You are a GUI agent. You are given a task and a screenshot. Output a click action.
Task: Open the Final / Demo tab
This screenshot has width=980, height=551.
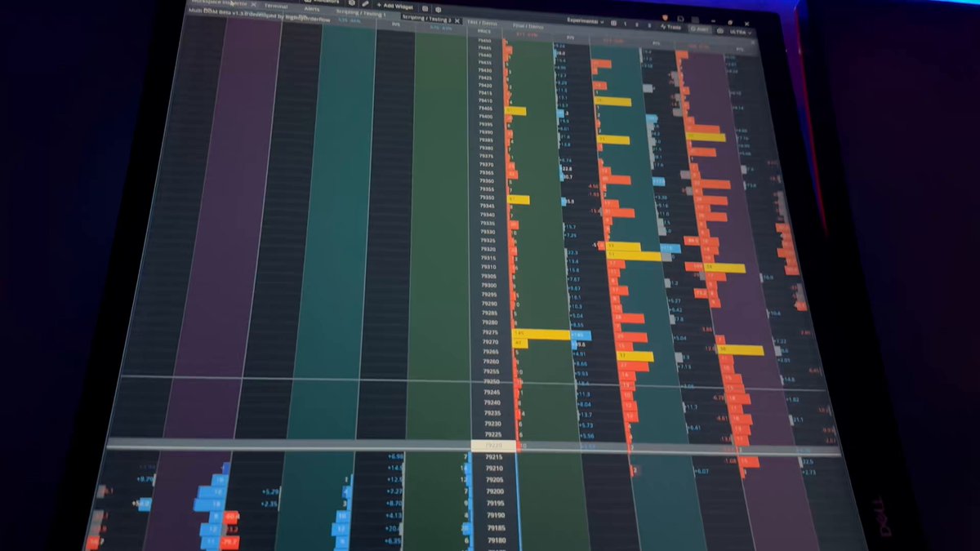[528, 26]
